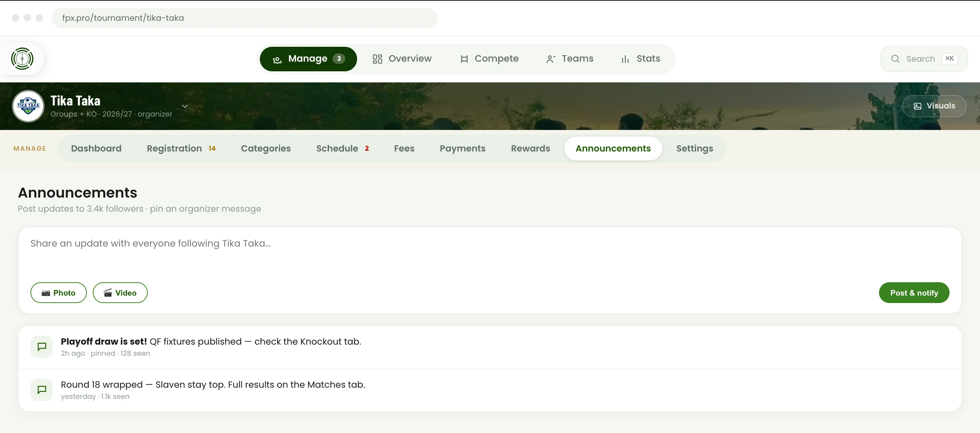Click '2h ago · pinned · 128 seen' text
Viewport: 980px width, 433px height.
[105, 353]
